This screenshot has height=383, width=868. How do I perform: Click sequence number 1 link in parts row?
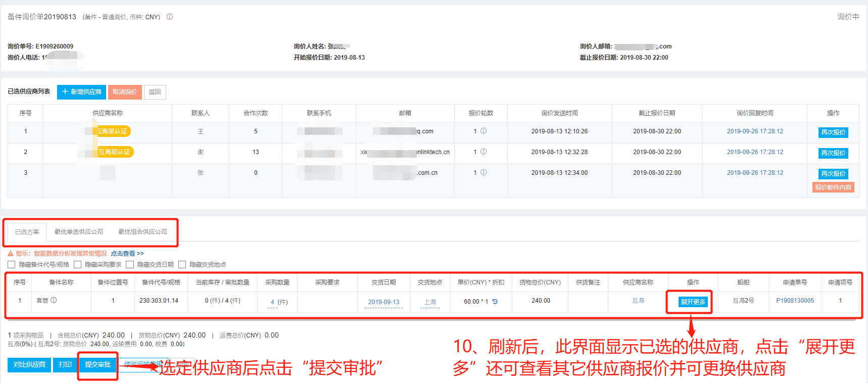click(20, 301)
